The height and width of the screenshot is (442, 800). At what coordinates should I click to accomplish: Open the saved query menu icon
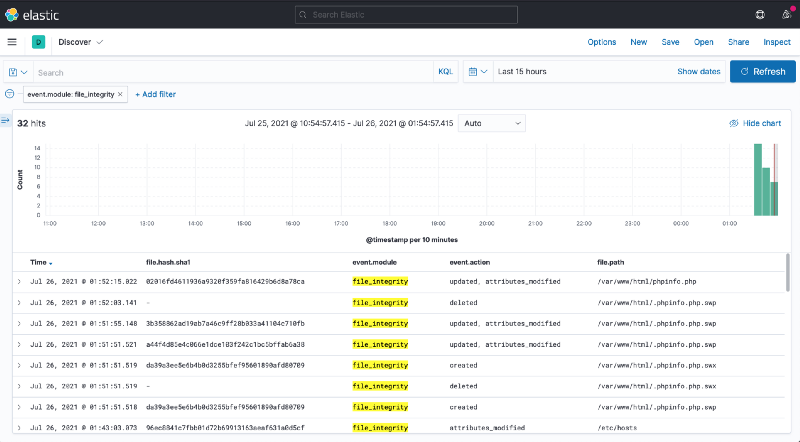click(x=18, y=72)
